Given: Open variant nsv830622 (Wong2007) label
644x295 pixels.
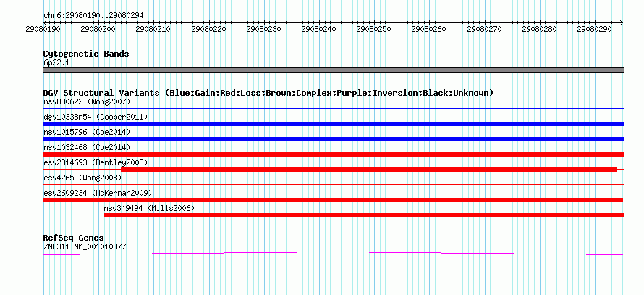Looking at the screenshot, I should [x=87, y=101].
